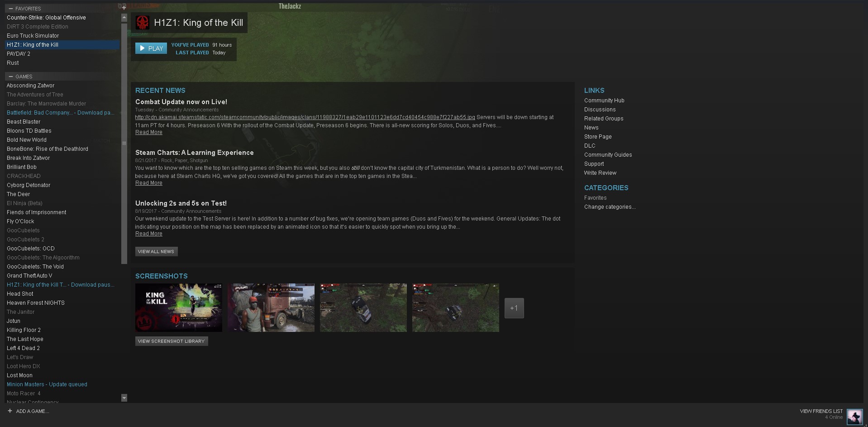Click the H1Z1 skull game icon
The image size is (868, 427).
click(143, 23)
